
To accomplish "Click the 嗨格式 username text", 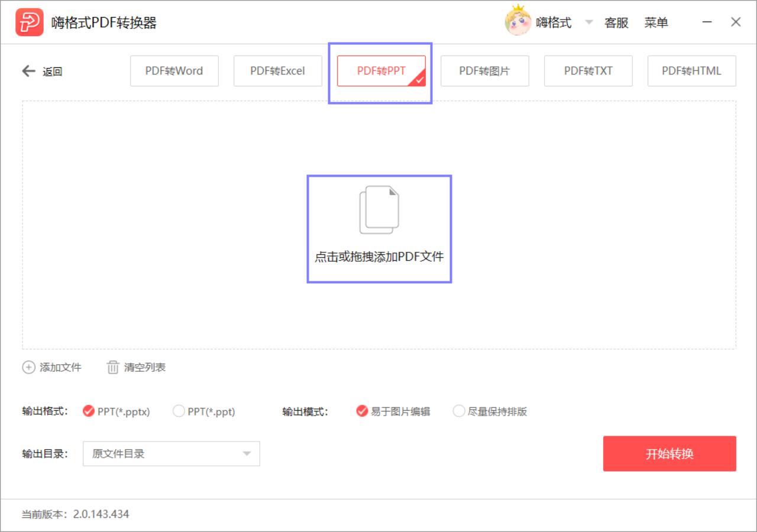I will [x=554, y=22].
